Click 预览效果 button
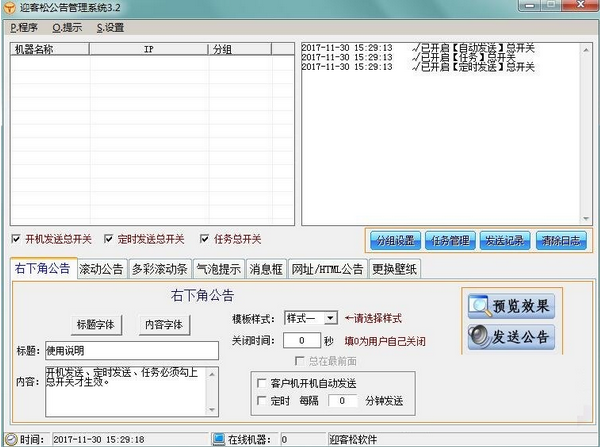Screen dimensions: 600x447 click(511, 306)
